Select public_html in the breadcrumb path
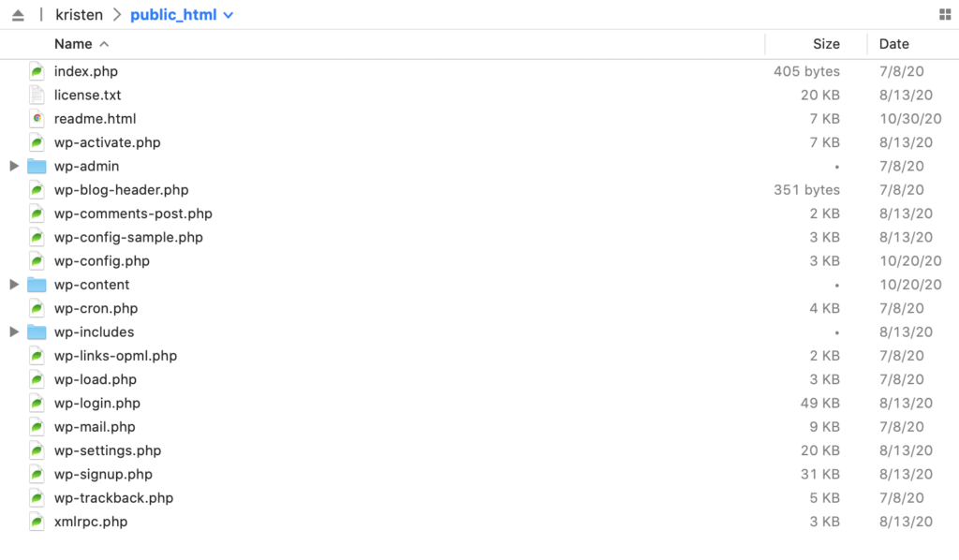The width and height of the screenshot is (959, 560). 173,15
